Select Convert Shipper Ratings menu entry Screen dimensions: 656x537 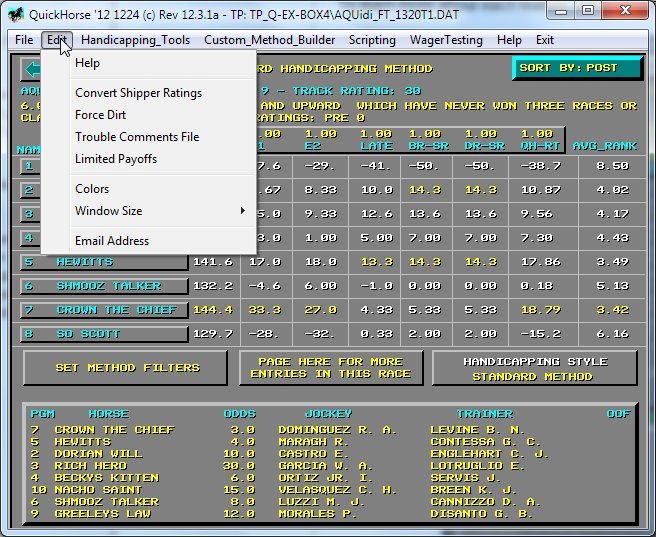pos(138,93)
